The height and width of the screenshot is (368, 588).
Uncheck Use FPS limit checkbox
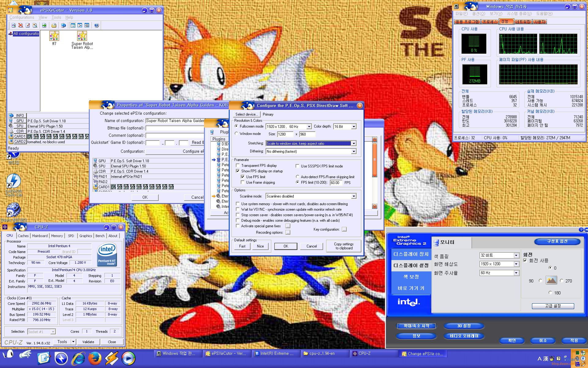243,177
